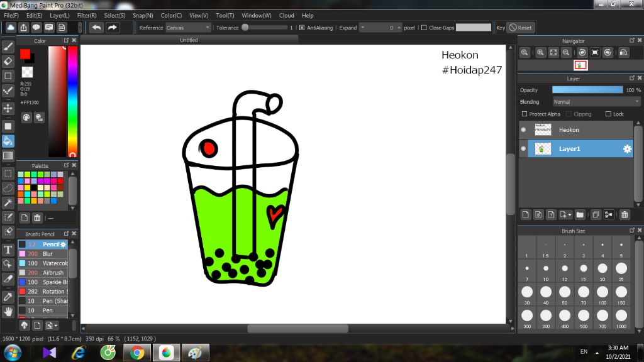Toggle the AntiAliasing checkbox
This screenshot has width=644, height=362.
[x=302, y=28]
